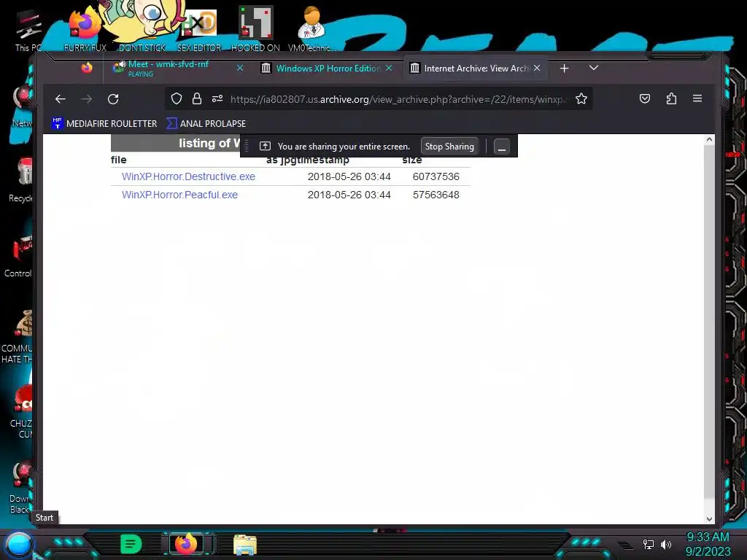Click the Firefox taskbar icon
Viewport: 747px width, 560px height.
(x=186, y=543)
